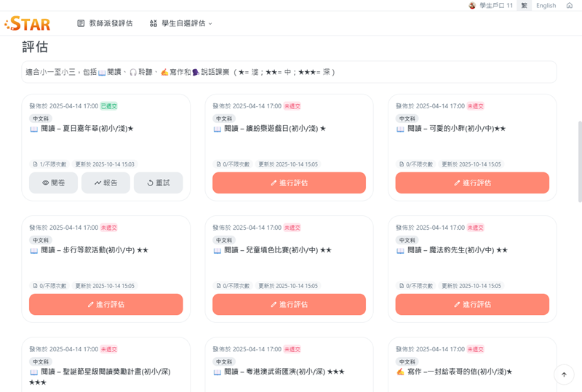
Task: Click the STAR logo
Action: pos(28,23)
